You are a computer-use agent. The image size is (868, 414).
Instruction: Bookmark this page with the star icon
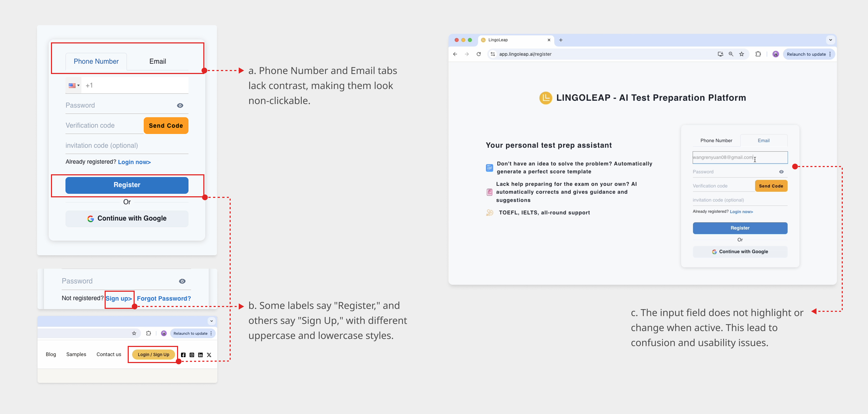pyautogui.click(x=742, y=54)
